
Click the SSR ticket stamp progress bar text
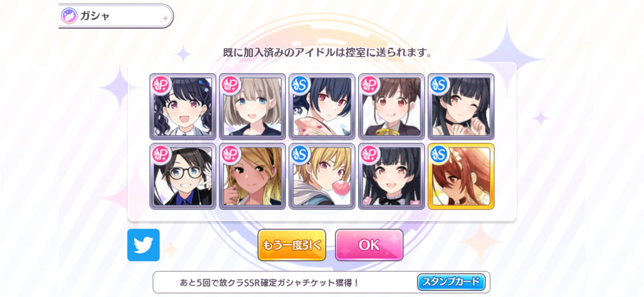(269, 283)
